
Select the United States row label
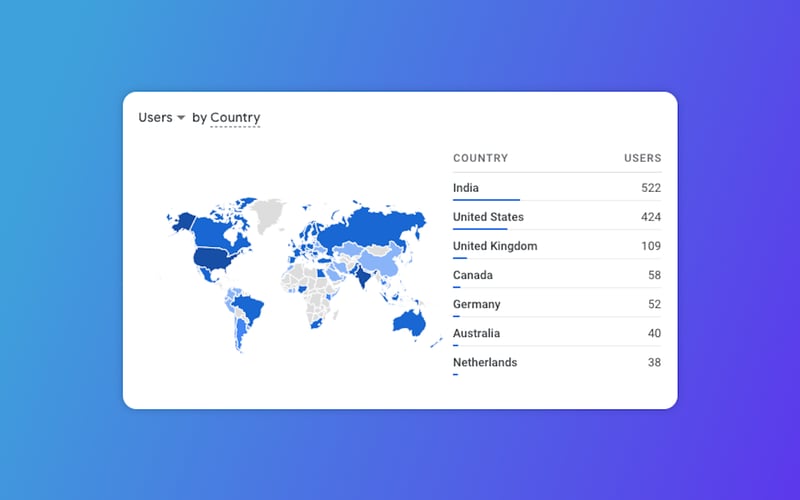(x=488, y=217)
